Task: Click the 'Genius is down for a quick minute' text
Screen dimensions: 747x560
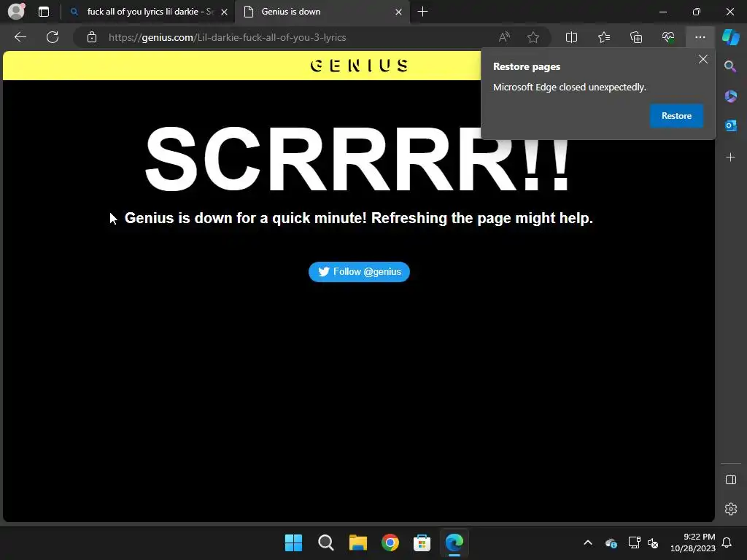Action: (x=359, y=218)
